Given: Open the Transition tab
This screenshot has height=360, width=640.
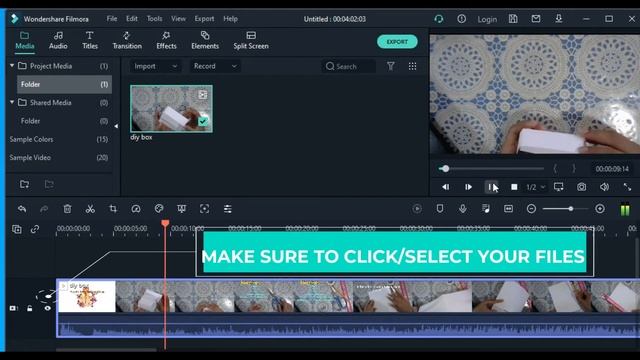Looking at the screenshot, I should click(x=127, y=41).
